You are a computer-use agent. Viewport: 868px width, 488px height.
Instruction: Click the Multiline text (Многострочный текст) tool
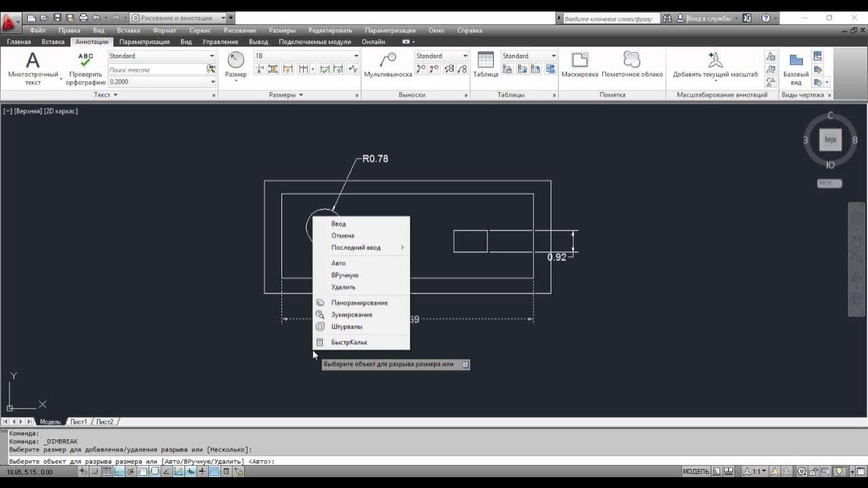click(x=33, y=68)
